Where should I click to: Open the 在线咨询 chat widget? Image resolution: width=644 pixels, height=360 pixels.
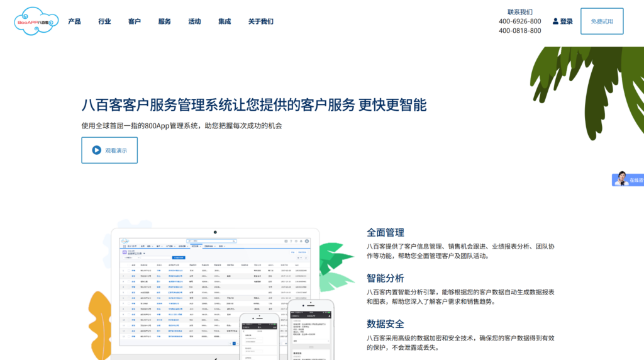pos(628,179)
